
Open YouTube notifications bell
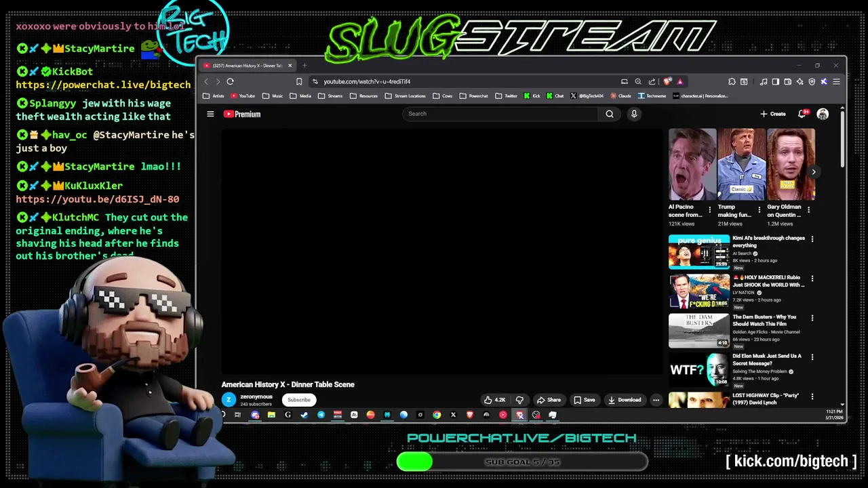802,114
